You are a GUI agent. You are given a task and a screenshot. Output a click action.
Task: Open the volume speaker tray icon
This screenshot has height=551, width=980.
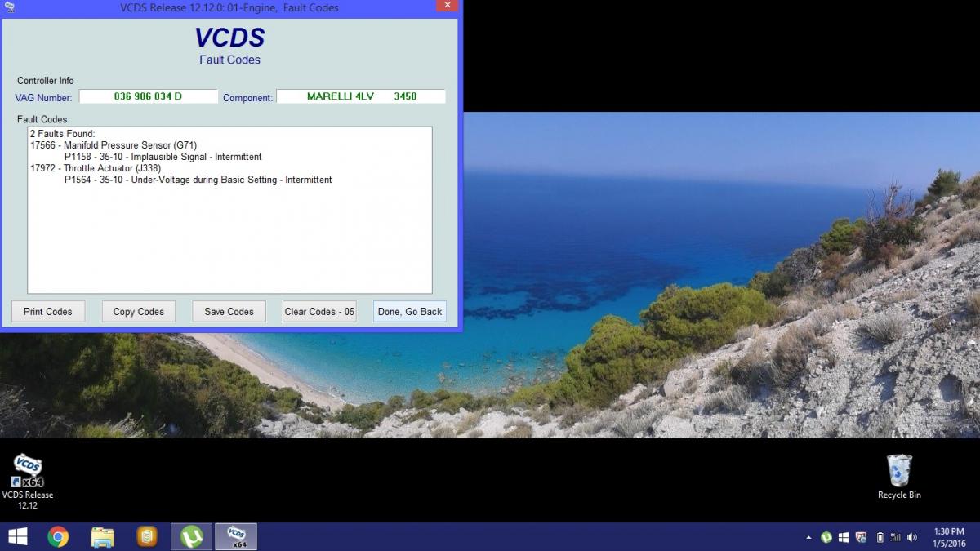(912, 537)
